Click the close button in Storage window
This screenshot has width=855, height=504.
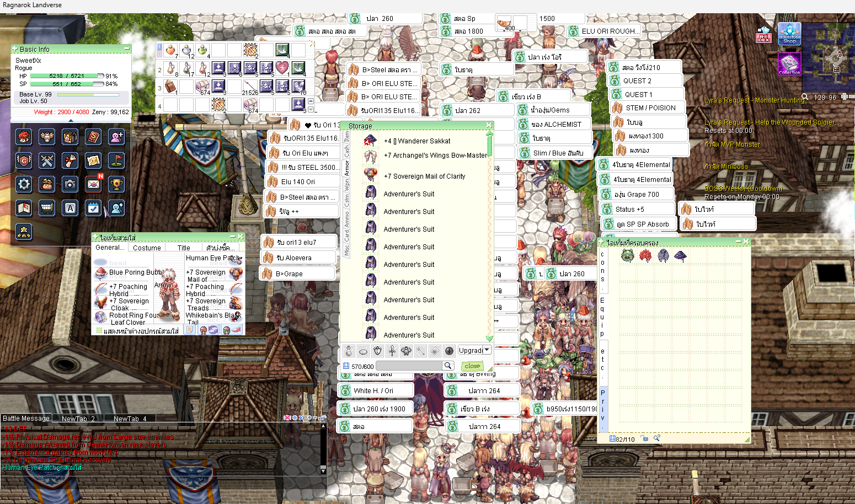click(472, 366)
